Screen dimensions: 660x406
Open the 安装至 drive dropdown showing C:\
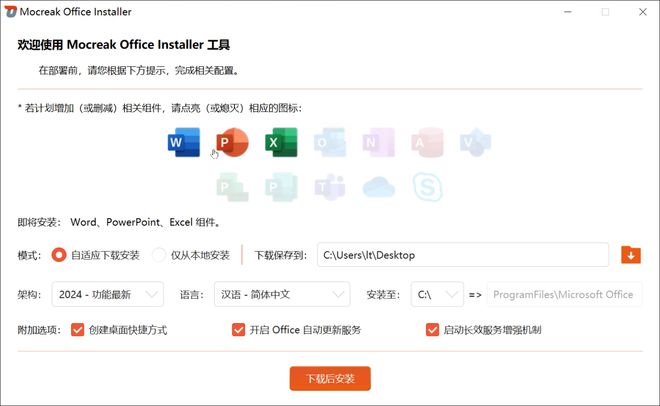coord(437,294)
